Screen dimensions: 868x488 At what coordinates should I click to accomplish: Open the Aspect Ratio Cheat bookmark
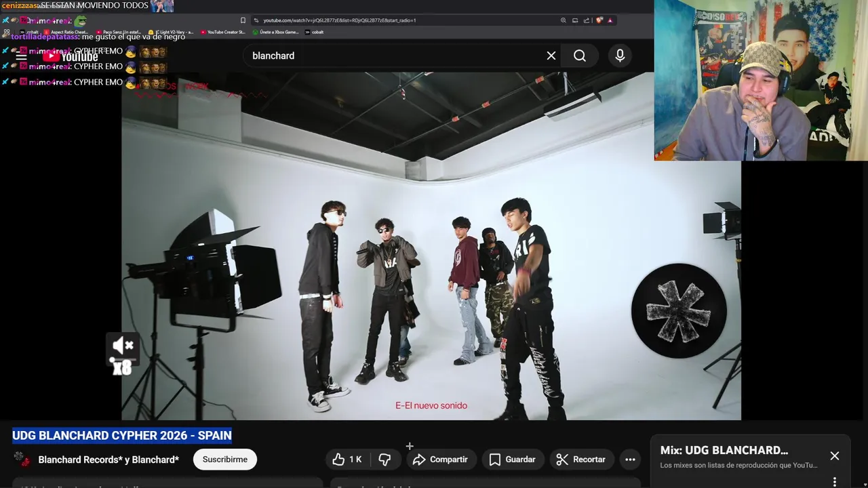(65, 32)
